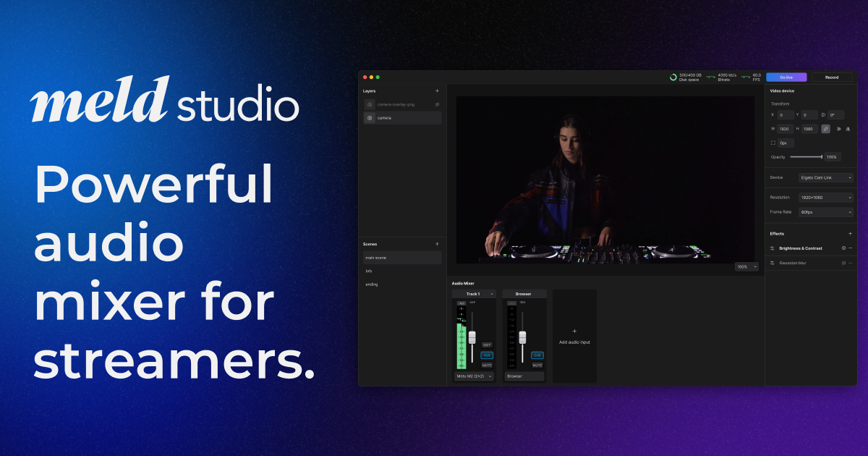868x456 pixels.
Task: Start recording with the Record button
Action: tap(833, 77)
